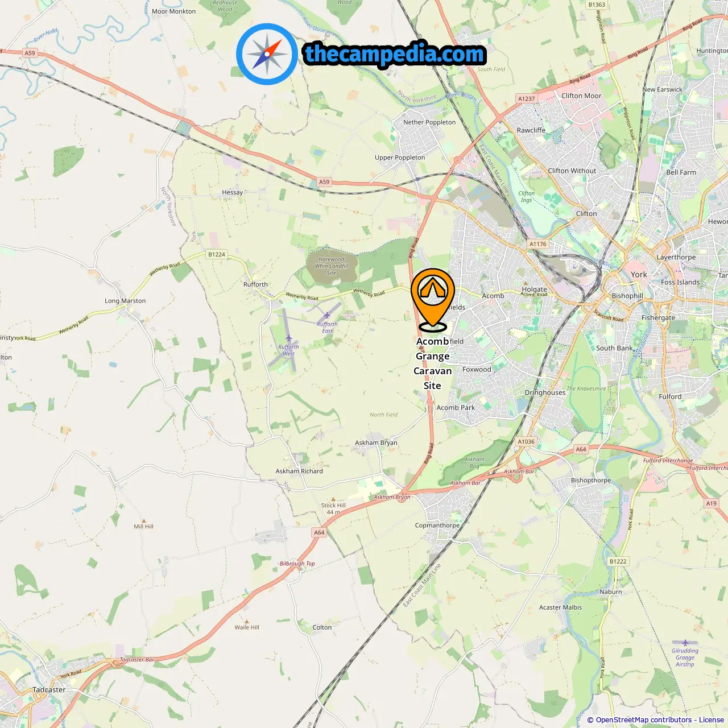Screen dimensions: 728x728
Task: Click the York city label
Action: (x=639, y=274)
